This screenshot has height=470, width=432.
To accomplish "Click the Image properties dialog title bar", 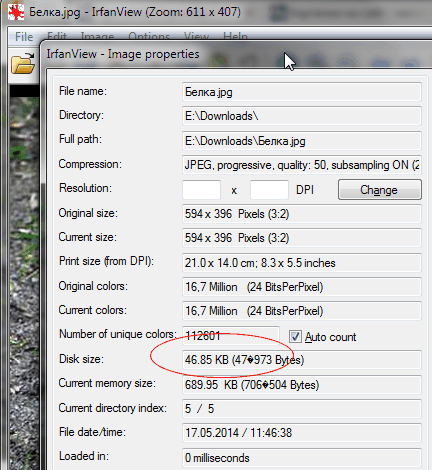I will click(x=236, y=54).
